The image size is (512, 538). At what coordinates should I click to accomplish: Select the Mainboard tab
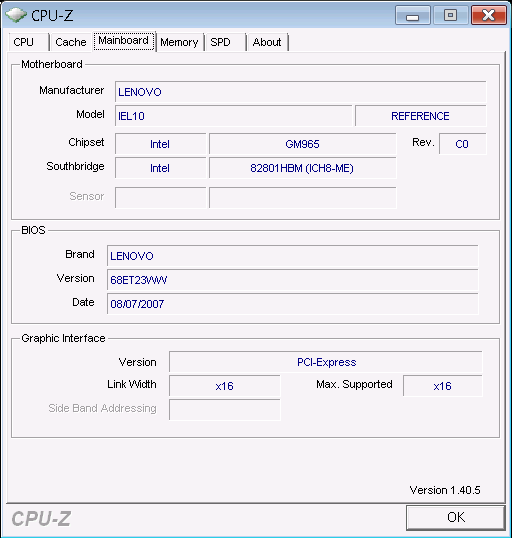(124, 41)
